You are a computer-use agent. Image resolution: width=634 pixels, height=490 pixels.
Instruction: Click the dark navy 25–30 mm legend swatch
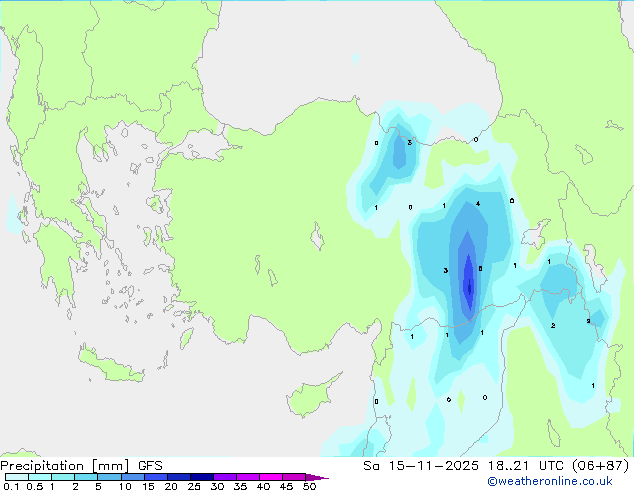pos(201,477)
